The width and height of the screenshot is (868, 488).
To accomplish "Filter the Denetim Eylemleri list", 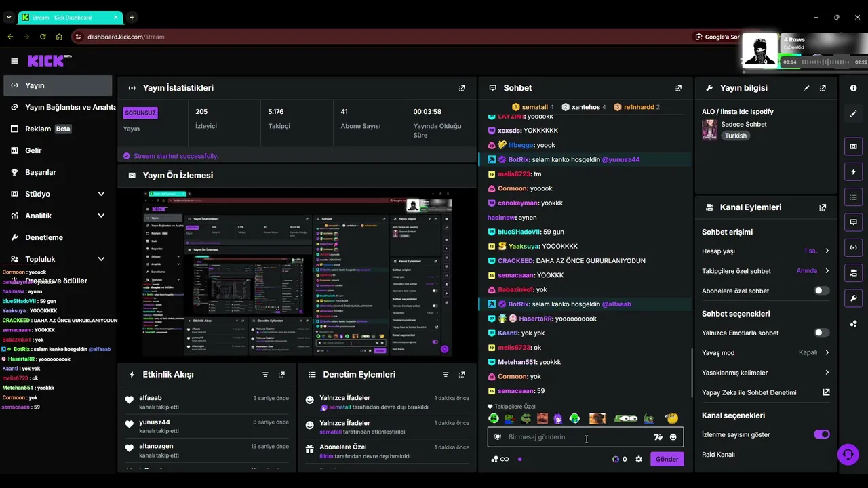I will coord(446,375).
